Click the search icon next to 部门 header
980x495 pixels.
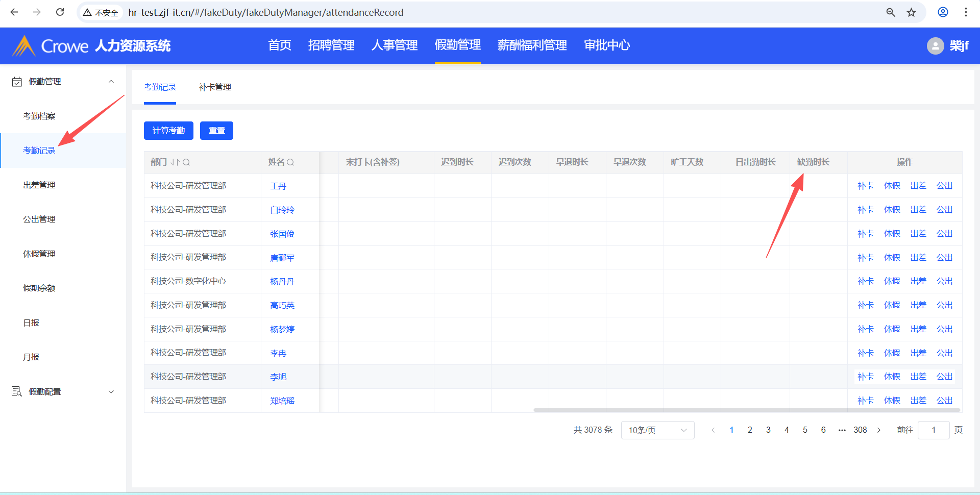click(x=186, y=162)
